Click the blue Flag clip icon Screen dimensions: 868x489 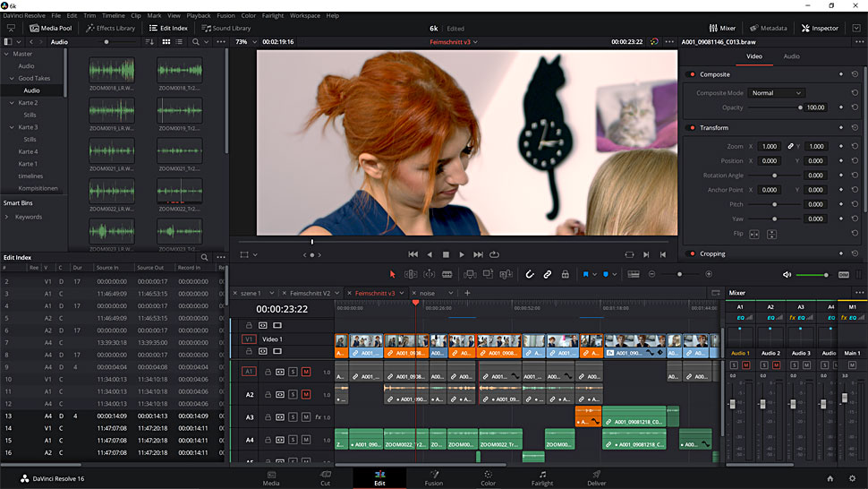point(587,274)
